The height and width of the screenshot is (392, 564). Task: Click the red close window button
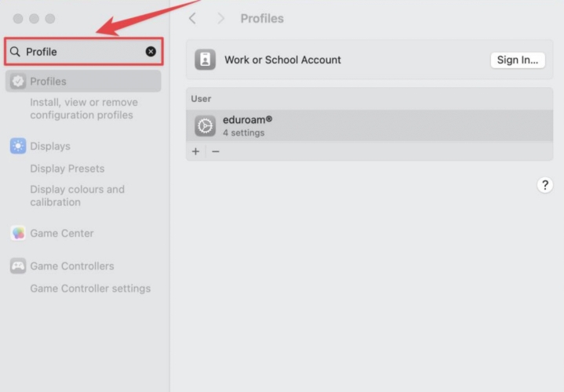[x=18, y=18]
